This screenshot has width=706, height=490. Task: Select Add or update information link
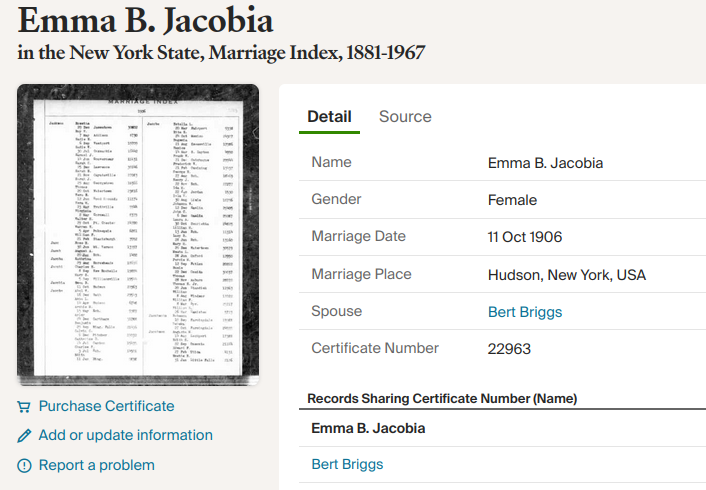[125, 435]
